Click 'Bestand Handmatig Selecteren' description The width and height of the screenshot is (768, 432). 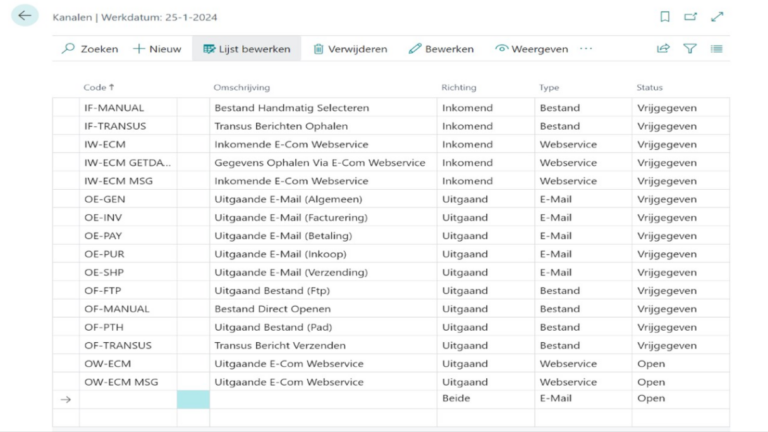tap(291, 108)
